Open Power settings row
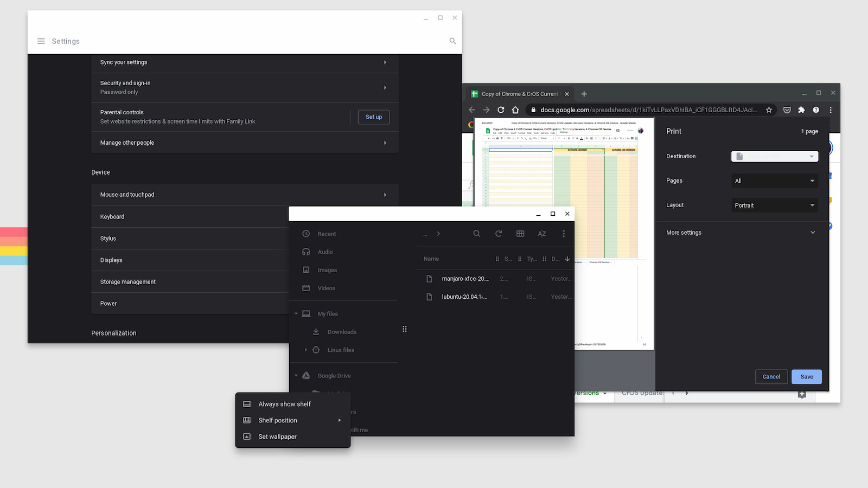This screenshot has height=488, width=868. (x=190, y=304)
